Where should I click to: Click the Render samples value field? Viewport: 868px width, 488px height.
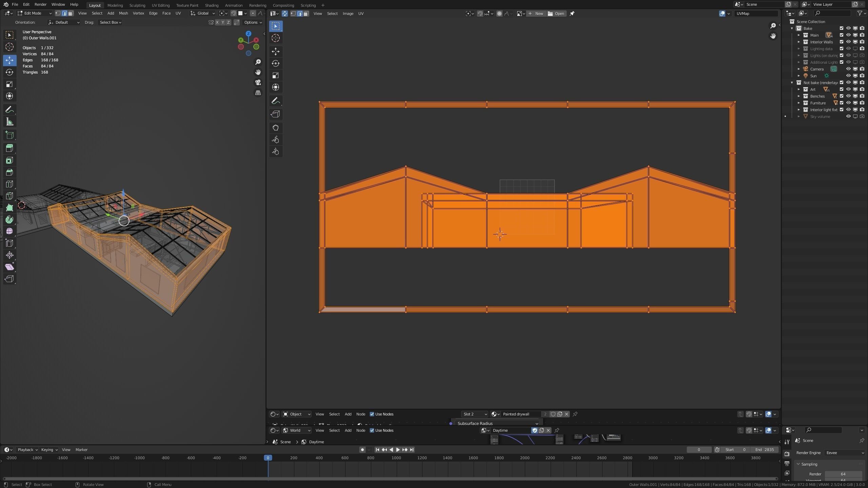843,474
